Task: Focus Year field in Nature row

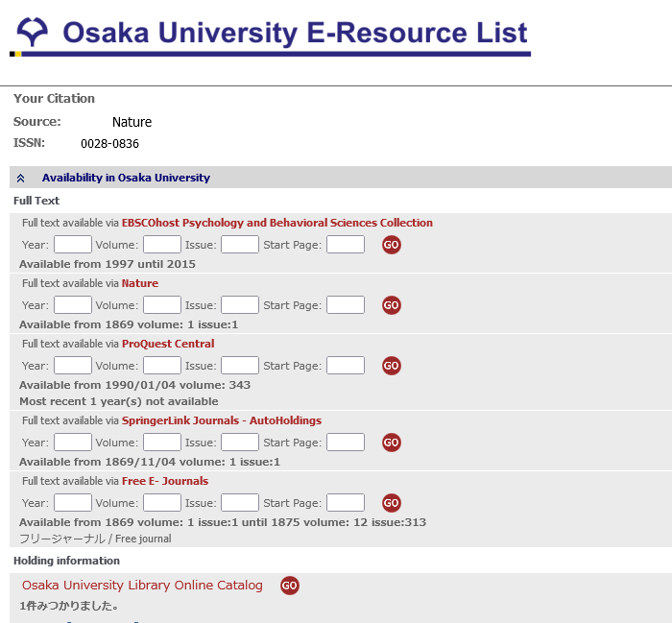Action: coord(72,304)
